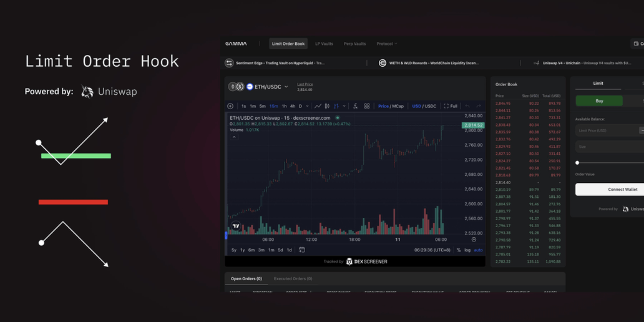The image size is (644, 322).
Task: Open the more timeframes dropdown after D
Action: 308,106
